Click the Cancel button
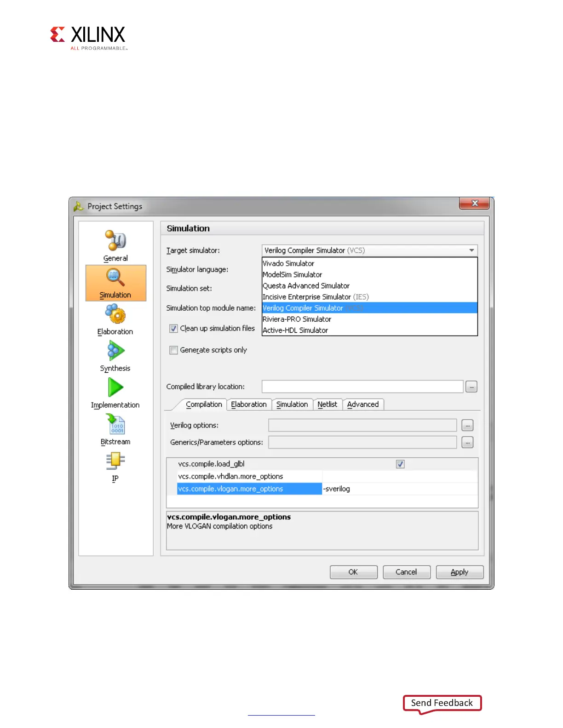The image size is (563, 728). pos(407,572)
